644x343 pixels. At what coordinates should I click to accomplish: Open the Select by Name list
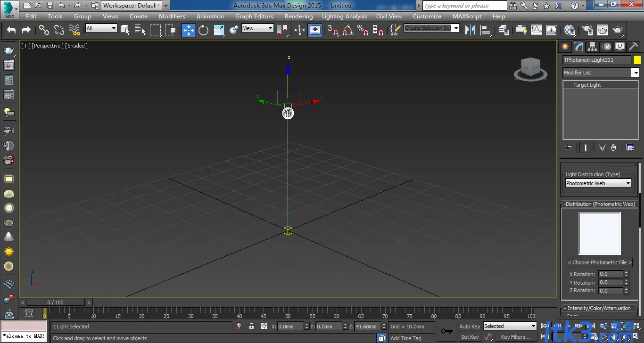140,30
